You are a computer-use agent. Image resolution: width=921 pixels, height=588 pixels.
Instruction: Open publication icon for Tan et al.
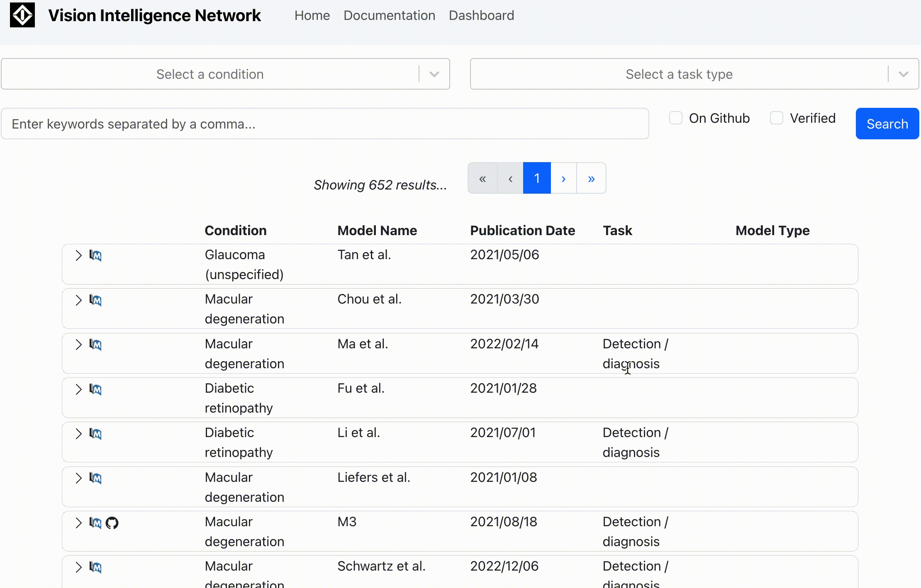pyautogui.click(x=95, y=255)
